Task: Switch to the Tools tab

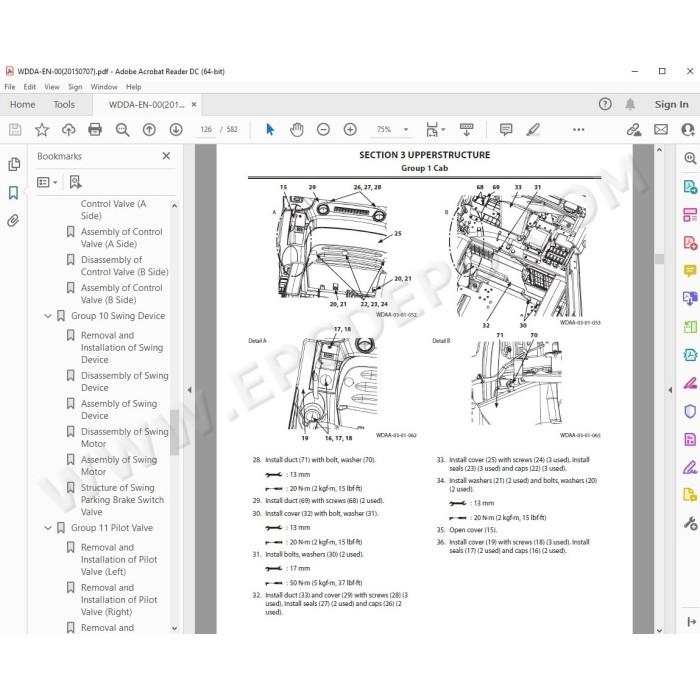Action: (64, 104)
